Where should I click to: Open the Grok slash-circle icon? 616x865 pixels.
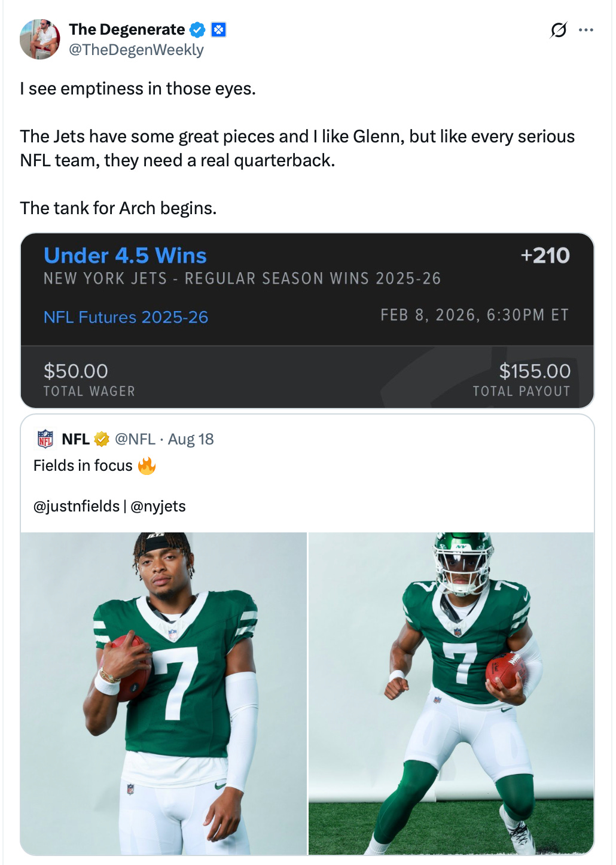coord(558,30)
